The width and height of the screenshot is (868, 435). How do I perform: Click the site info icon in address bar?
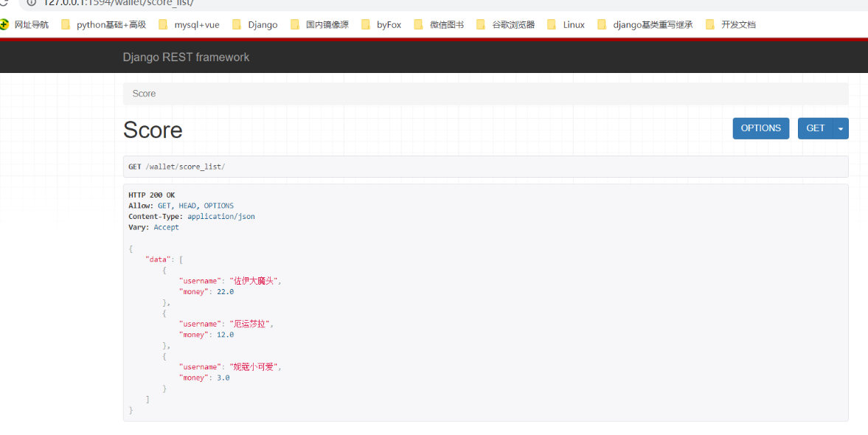[32, 2]
